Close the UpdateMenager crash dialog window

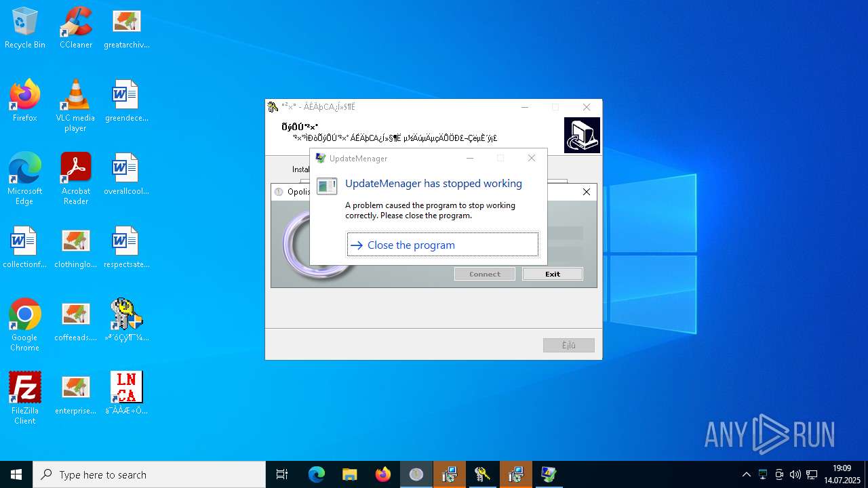[x=532, y=158]
